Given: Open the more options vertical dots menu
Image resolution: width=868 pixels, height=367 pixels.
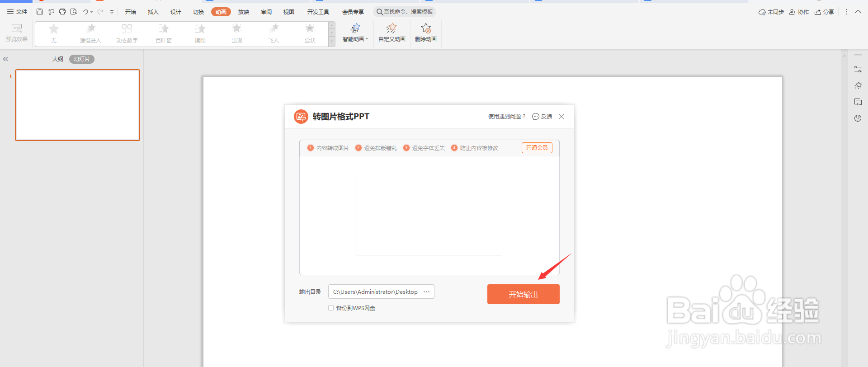Looking at the screenshot, I should (846, 12).
